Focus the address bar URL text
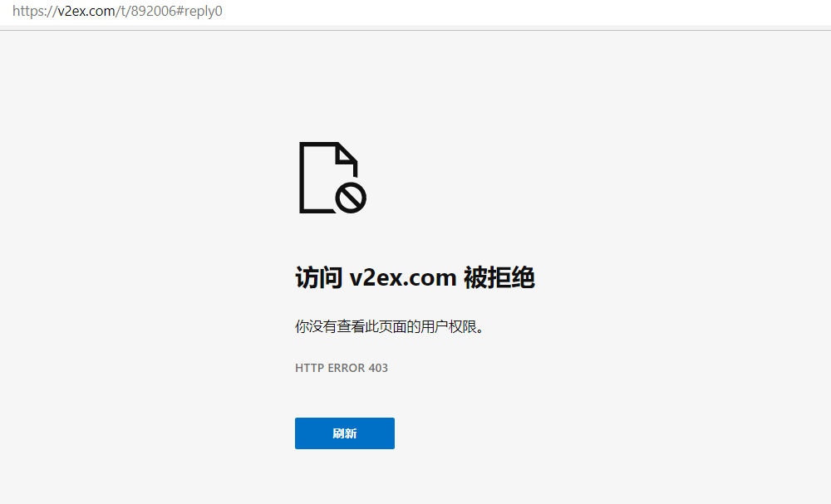The image size is (831, 504). 117,11
